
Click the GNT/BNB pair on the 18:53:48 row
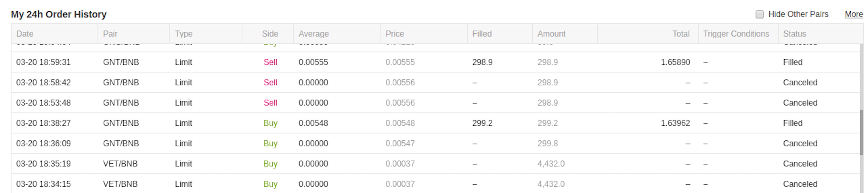click(121, 103)
